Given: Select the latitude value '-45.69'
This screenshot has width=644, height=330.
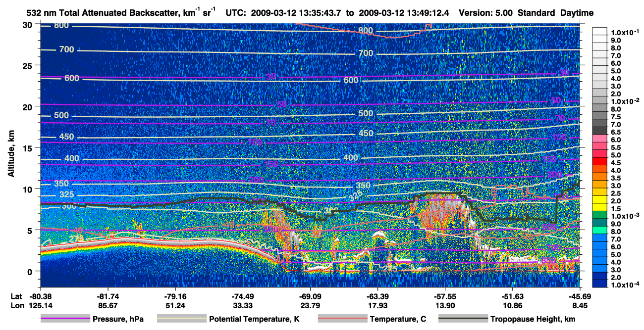Looking at the screenshot, I should (580, 296).
